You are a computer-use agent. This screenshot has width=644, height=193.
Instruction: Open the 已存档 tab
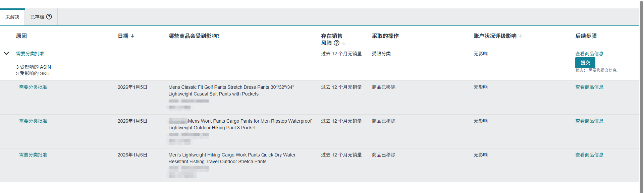37,17
